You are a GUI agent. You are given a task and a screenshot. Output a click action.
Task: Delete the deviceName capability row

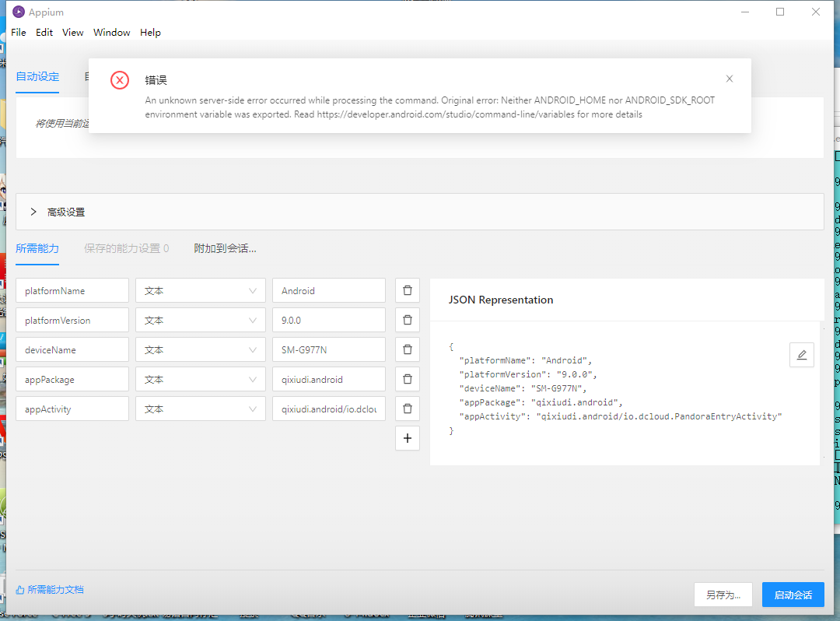407,349
